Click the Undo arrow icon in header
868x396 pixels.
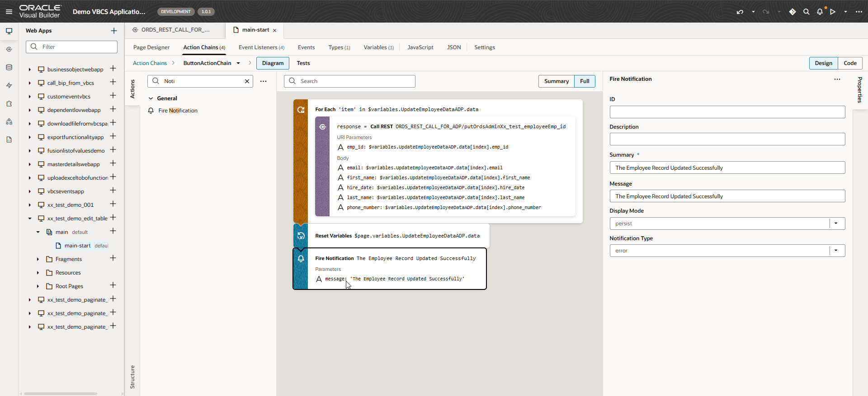tap(740, 12)
